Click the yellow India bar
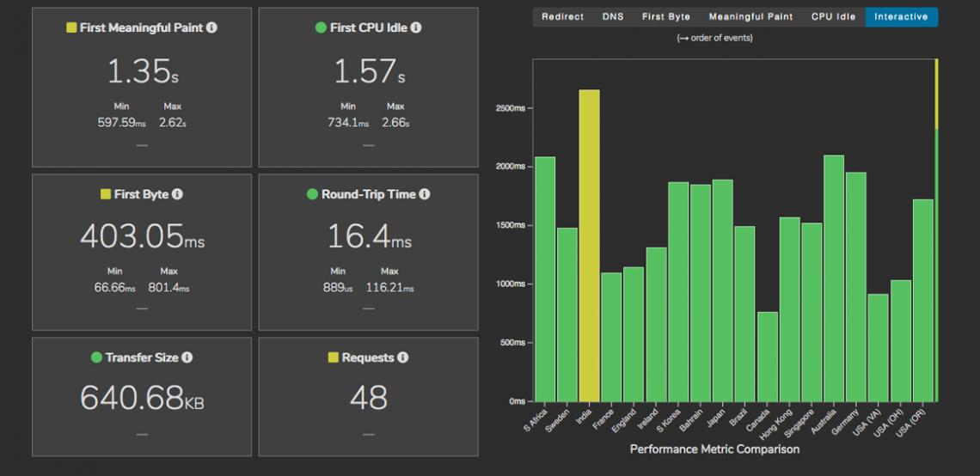The image size is (980, 476). [x=589, y=245]
